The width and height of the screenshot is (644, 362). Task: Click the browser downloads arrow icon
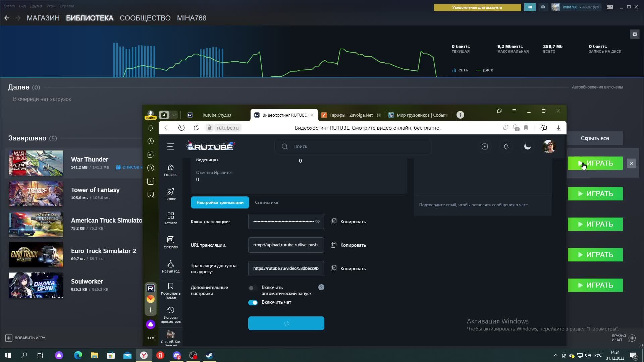(558, 128)
